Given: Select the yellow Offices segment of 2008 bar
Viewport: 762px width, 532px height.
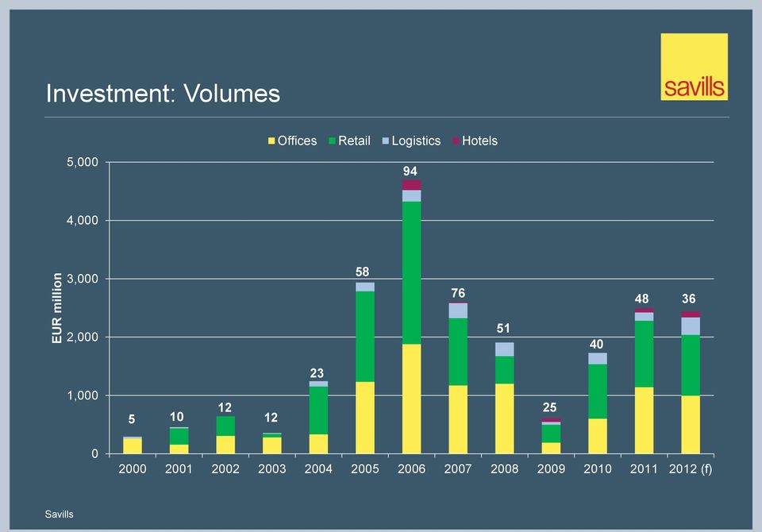Looking at the screenshot, I should coord(505,418).
